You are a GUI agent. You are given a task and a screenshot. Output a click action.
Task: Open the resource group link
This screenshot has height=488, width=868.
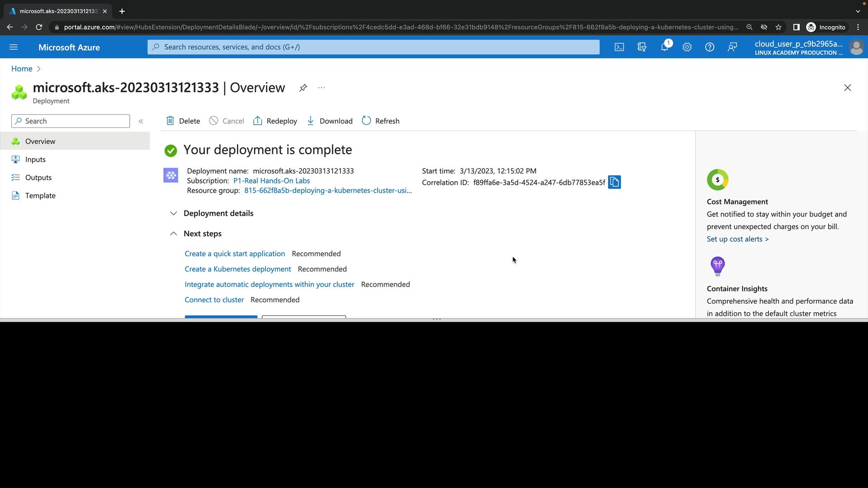tap(328, 191)
